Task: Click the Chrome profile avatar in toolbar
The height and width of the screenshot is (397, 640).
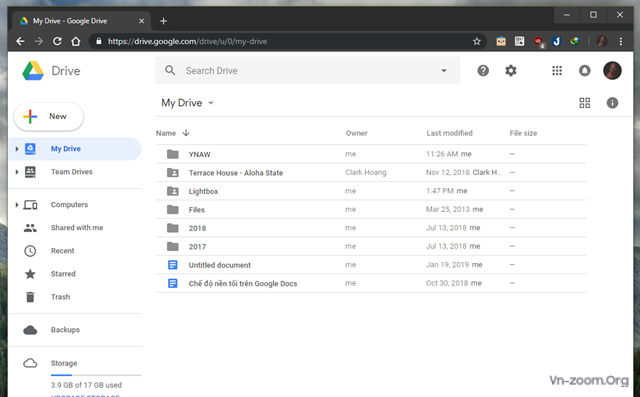Action: click(602, 41)
